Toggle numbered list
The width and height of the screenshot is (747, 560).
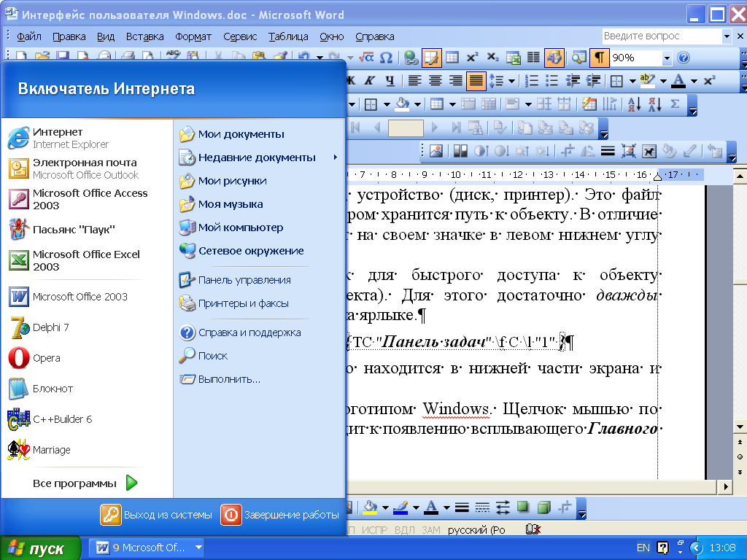pos(531,81)
